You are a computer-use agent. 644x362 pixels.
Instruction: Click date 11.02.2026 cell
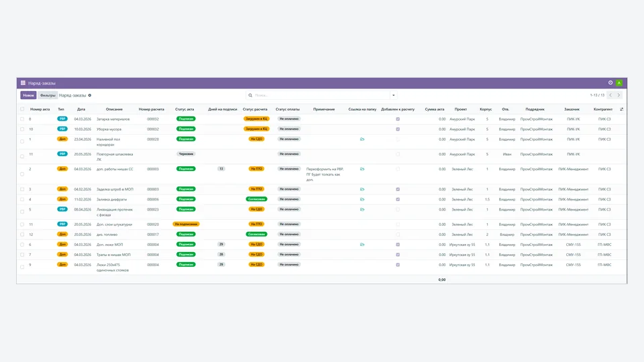(x=83, y=200)
